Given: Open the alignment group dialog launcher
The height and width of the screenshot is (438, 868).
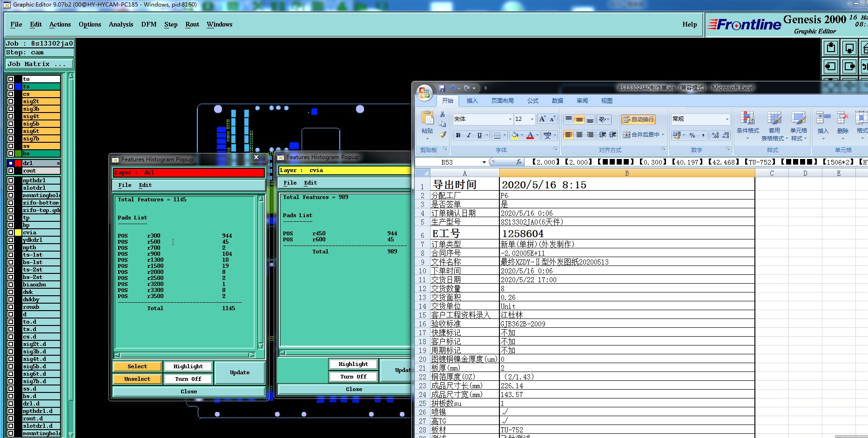Looking at the screenshot, I should tap(664, 149).
